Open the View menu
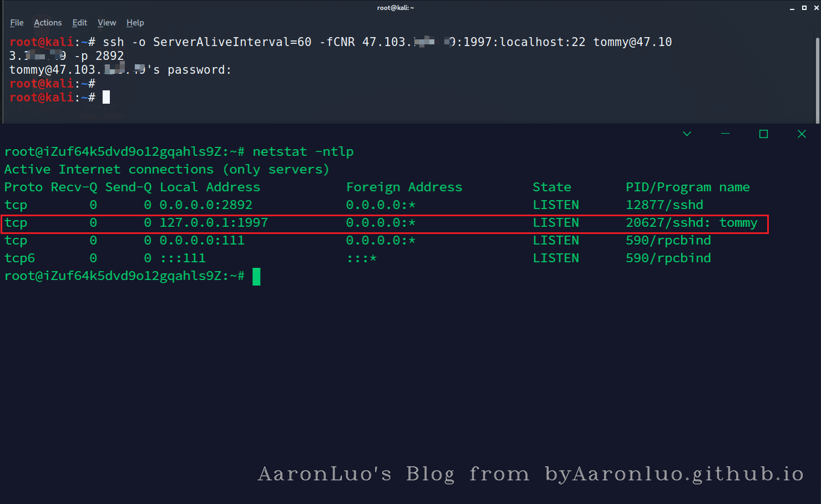The width and height of the screenshot is (821, 504). tap(107, 23)
